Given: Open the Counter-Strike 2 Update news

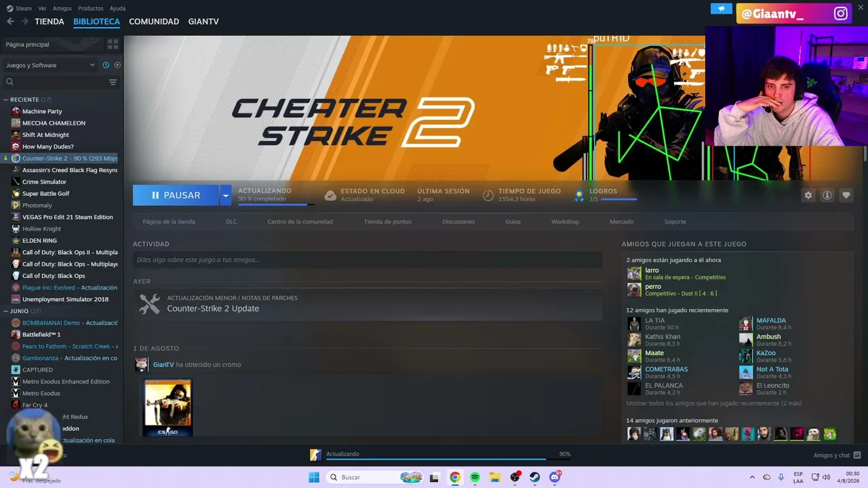Looking at the screenshot, I should pyautogui.click(x=213, y=308).
